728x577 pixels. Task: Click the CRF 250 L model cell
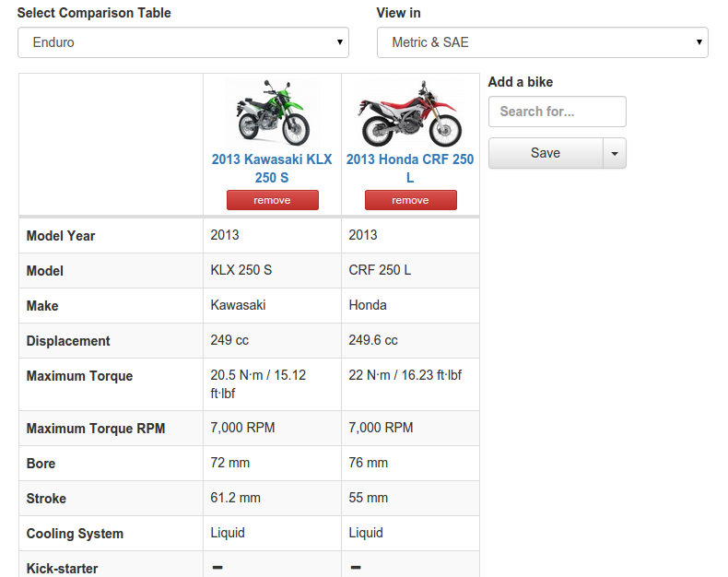pyautogui.click(x=410, y=270)
